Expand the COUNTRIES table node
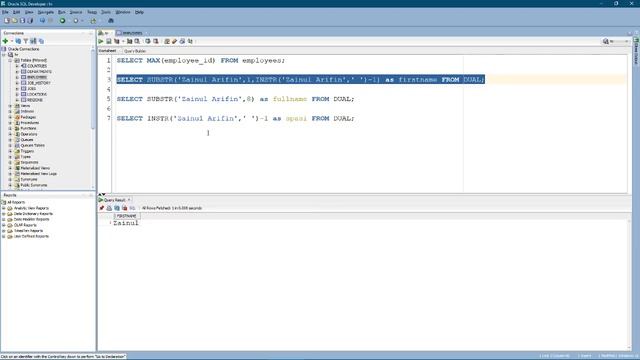 (x=17, y=66)
